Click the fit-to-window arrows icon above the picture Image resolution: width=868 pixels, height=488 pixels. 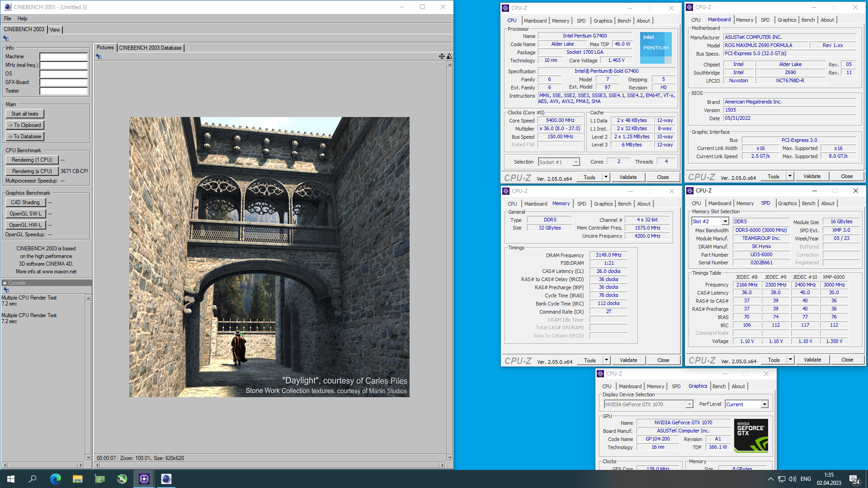(x=442, y=56)
